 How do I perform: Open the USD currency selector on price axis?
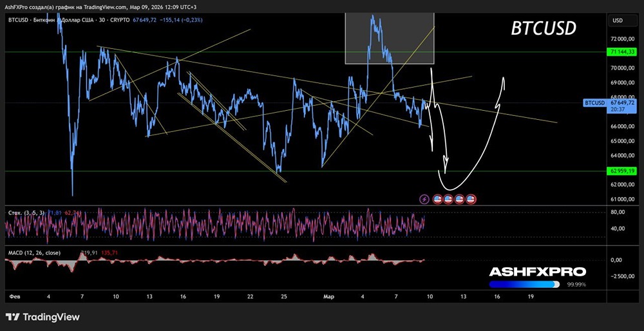(x=618, y=21)
